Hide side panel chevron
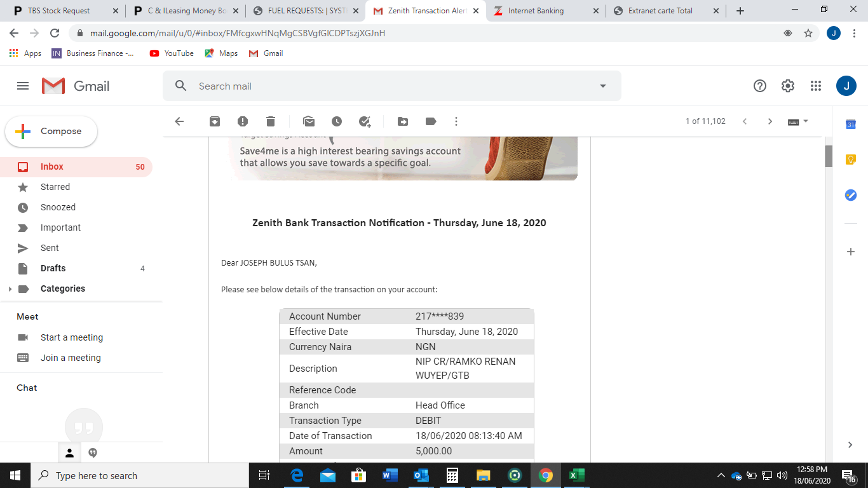 click(x=851, y=445)
